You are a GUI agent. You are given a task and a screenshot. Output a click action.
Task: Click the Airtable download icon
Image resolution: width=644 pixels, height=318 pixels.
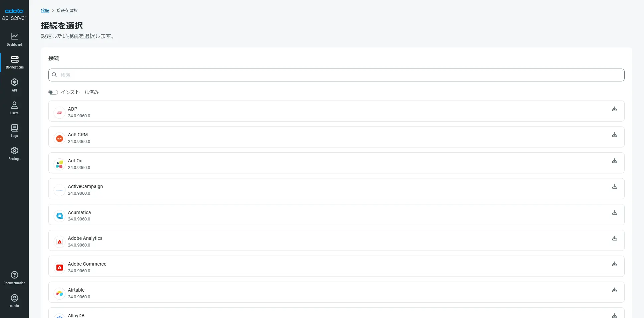coord(614,290)
